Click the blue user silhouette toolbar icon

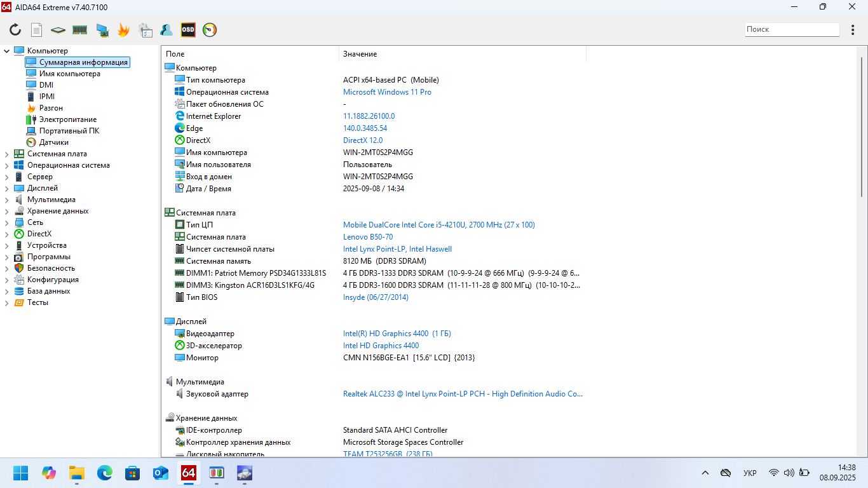pyautogui.click(x=166, y=29)
